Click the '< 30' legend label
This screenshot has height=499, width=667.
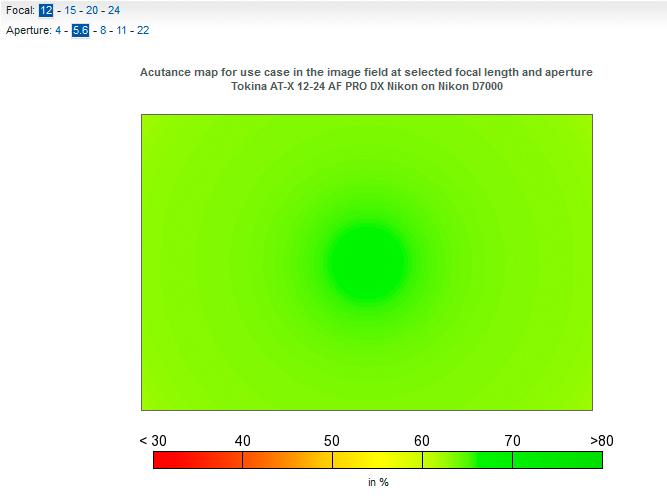(153, 441)
